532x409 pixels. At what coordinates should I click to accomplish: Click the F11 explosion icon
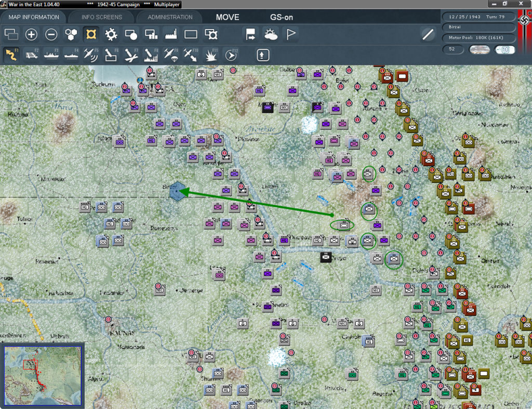pyautogui.click(x=211, y=55)
